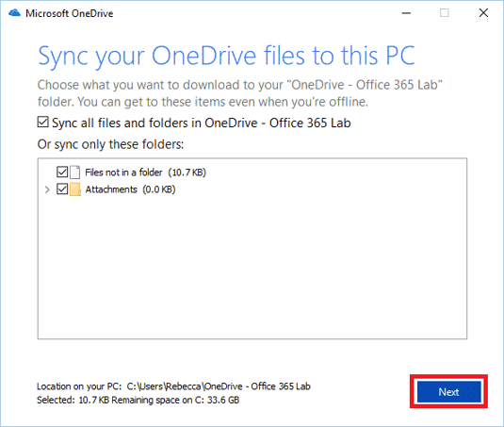Click the OneDrive cloud icon in title bar
The width and height of the screenshot is (504, 427).
(x=14, y=13)
